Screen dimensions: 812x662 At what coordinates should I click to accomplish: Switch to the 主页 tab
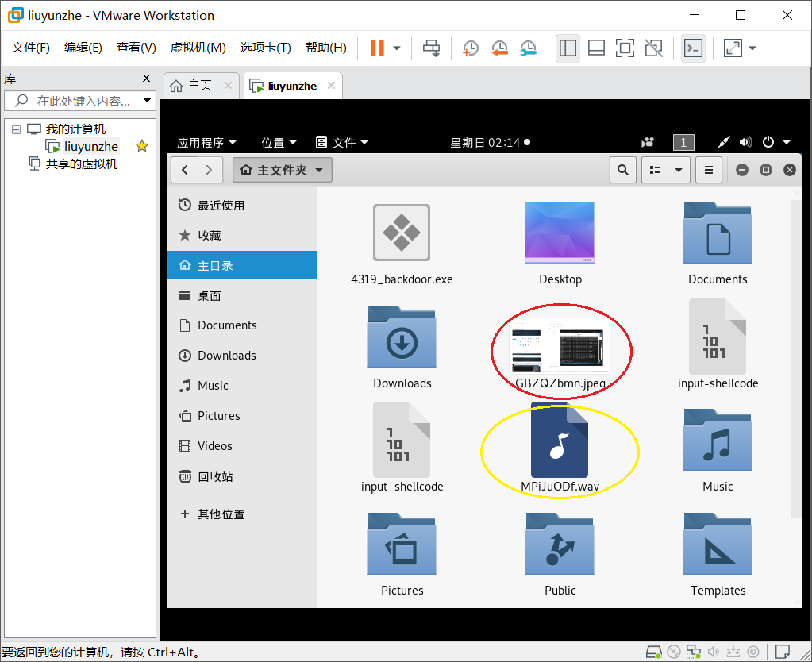pyautogui.click(x=200, y=86)
